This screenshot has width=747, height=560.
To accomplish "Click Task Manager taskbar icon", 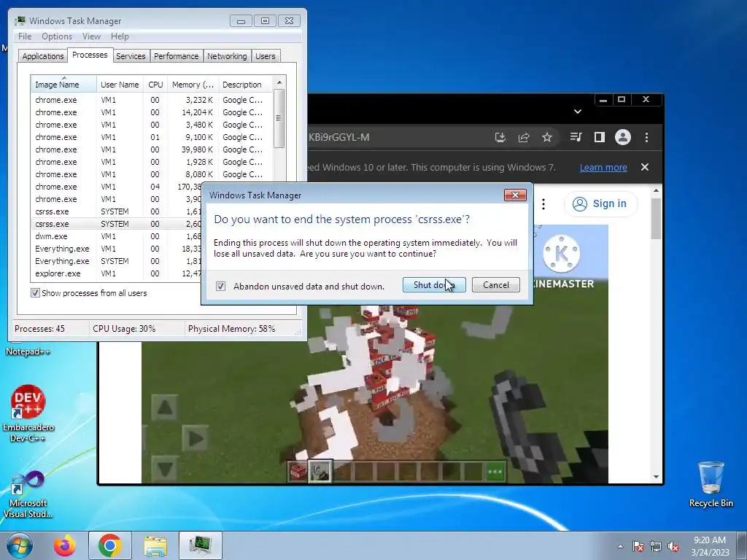I will coord(200,545).
